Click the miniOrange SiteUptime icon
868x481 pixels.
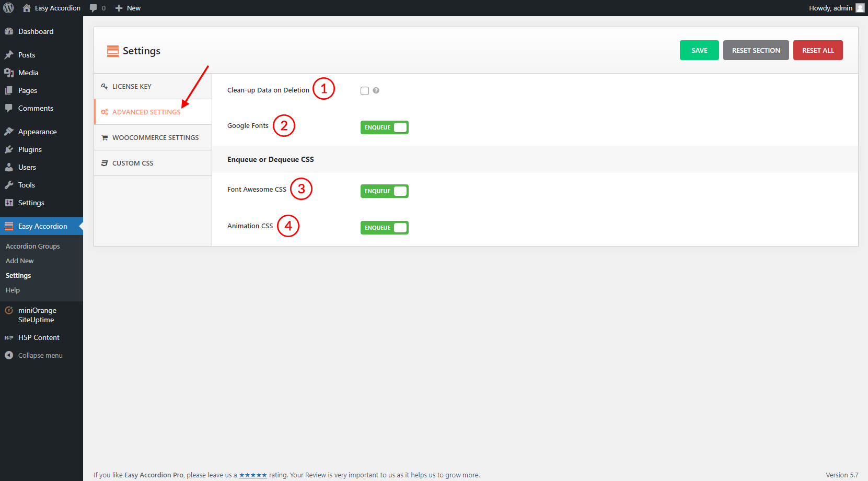[x=9, y=310]
